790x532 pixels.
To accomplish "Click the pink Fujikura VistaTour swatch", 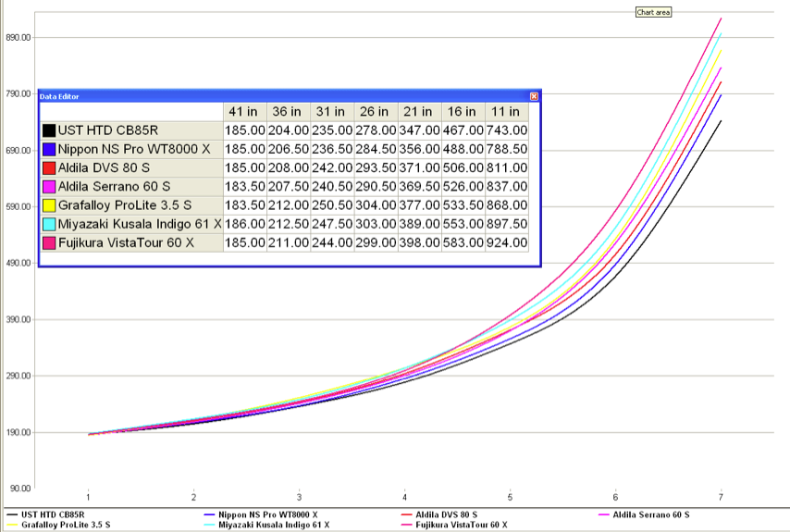I will (x=49, y=242).
